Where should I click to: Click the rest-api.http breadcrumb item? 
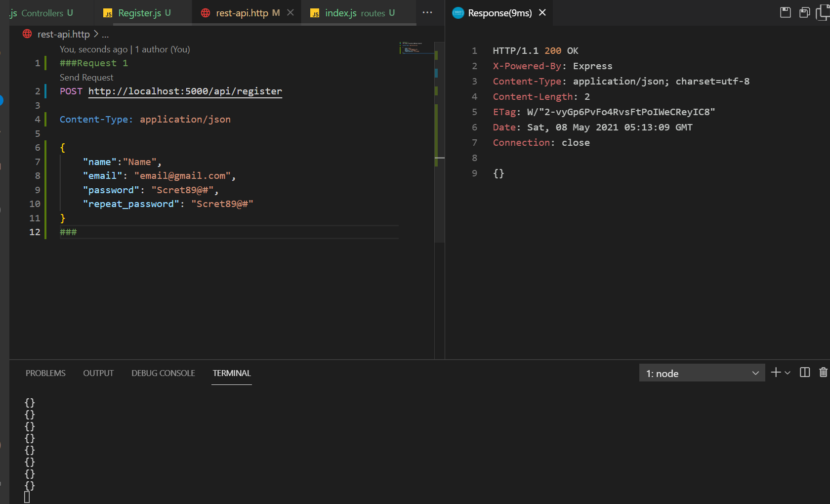[64, 34]
